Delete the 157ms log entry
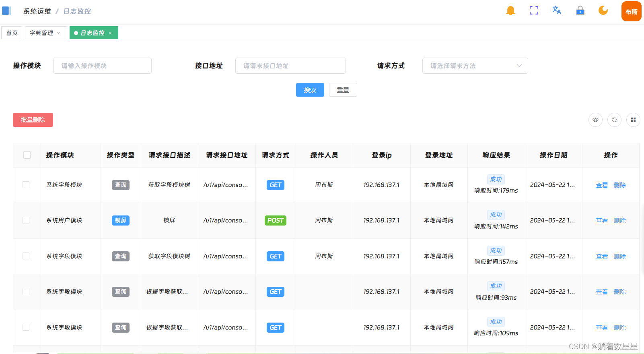The width and height of the screenshot is (644, 354). tap(620, 256)
